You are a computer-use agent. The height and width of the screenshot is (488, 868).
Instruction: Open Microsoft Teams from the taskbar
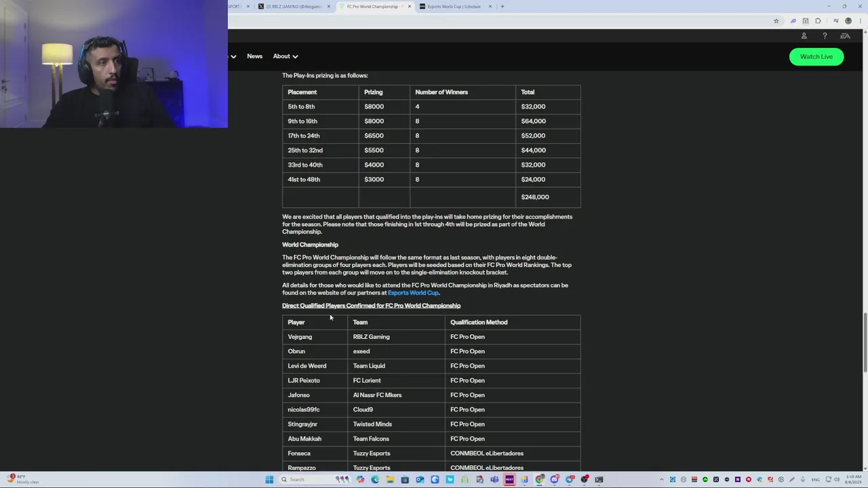click(x=494, y=480)
